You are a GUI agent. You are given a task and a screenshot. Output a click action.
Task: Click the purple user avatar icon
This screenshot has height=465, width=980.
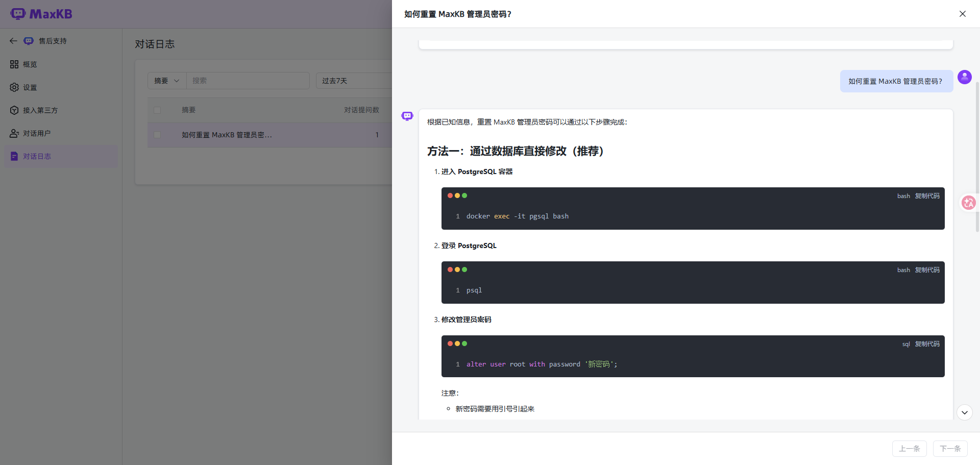coord(964,77)
